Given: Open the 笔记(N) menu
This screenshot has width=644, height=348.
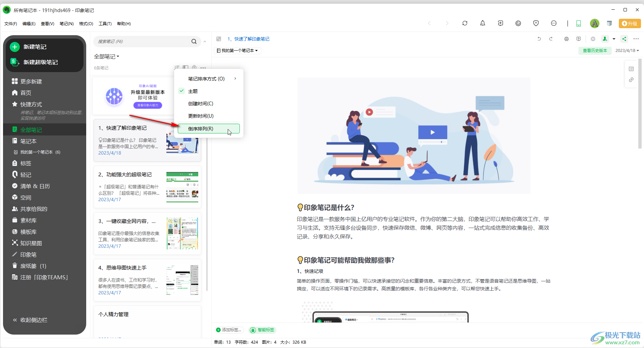Looking at the screenshot, I should click(x=66, y=24).
